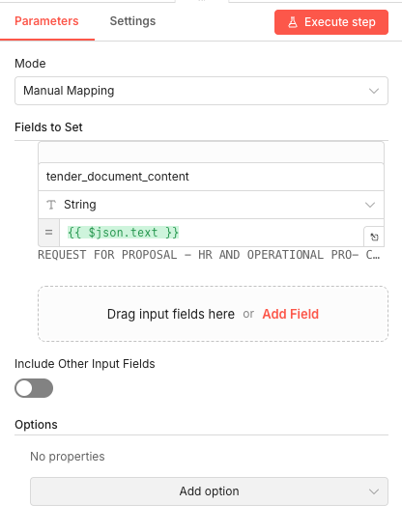Switch to the Settings tab

coord(132,21)
